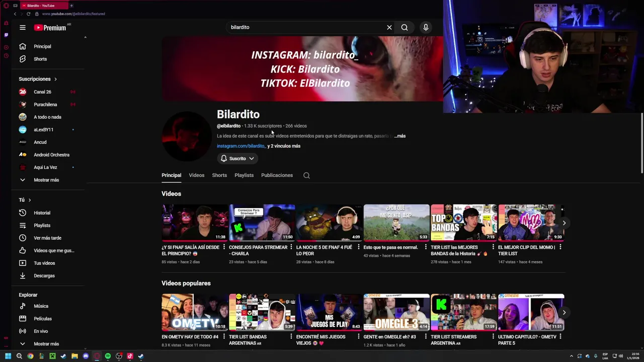Screen dimensions: 644x362
Task: Select the Principal channel tab
Action: click(171, 175)
